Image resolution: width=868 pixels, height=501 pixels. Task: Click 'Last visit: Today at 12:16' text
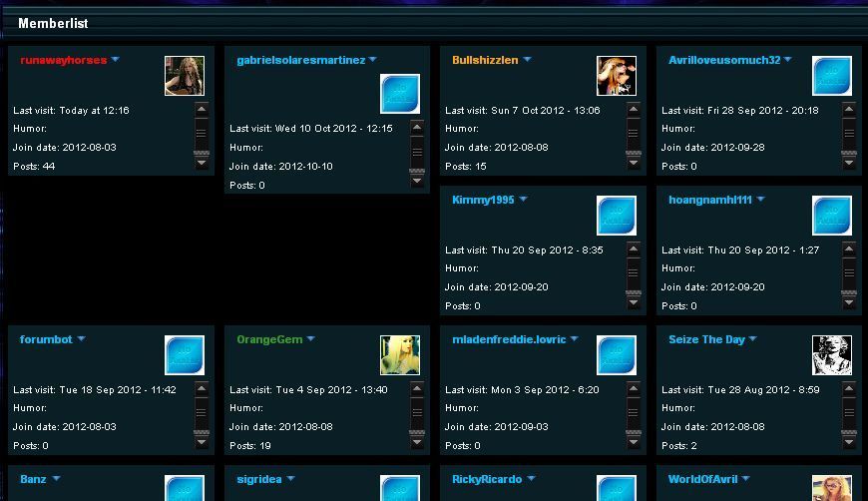[x=71, y=110]
